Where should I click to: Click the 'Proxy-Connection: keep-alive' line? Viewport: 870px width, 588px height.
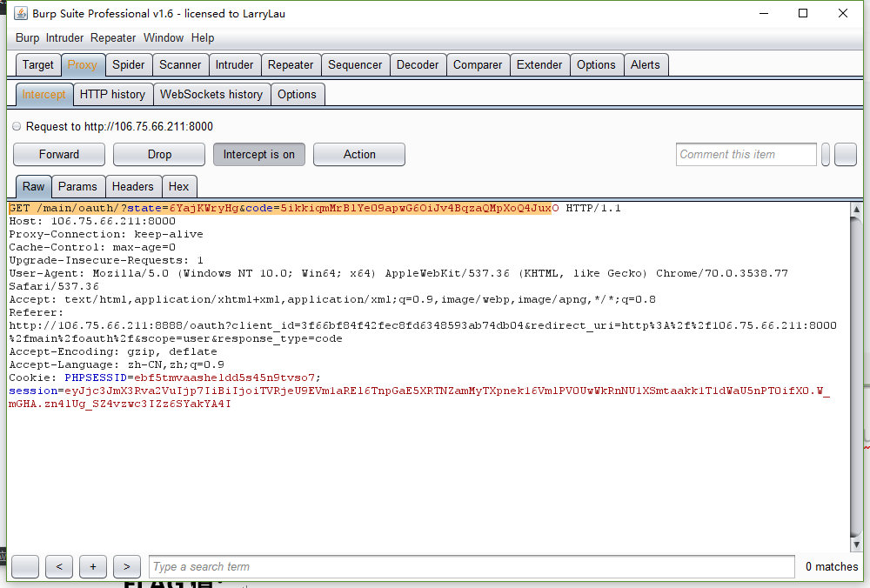click(x=106, y=234)
